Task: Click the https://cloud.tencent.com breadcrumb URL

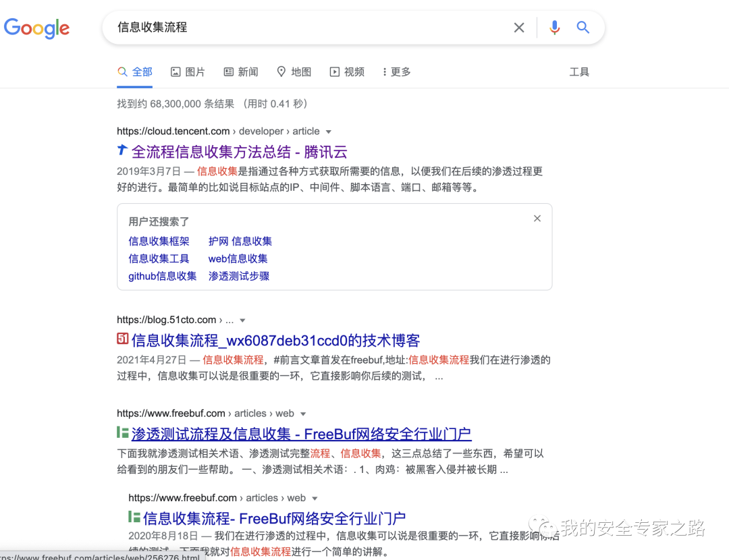Action: click(173, 132)
